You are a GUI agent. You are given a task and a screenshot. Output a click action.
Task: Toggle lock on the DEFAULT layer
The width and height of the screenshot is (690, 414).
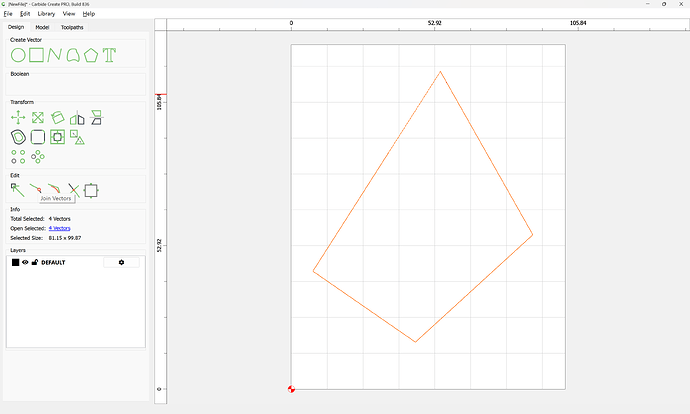[x=35, y=262]
